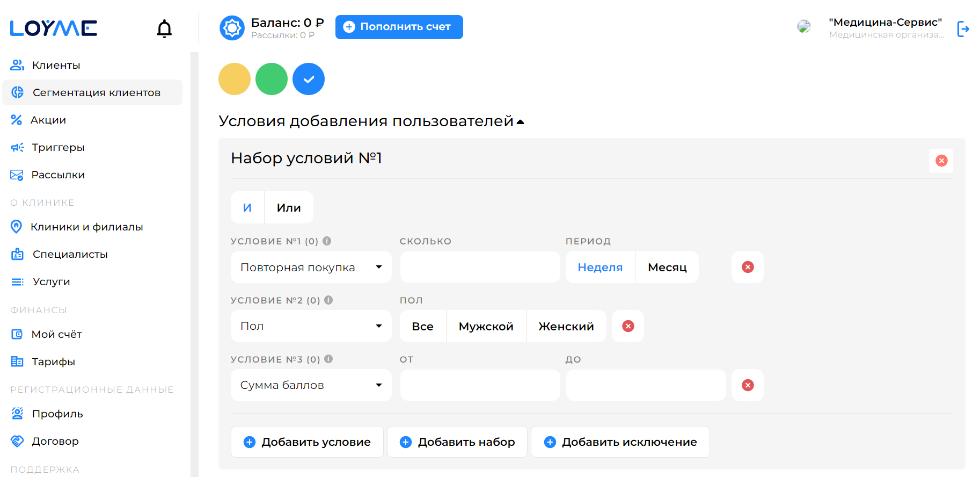Click the Баланс: 0 ₽ text
The width and height of the screenshot is (980, 477).
pos(288,23)
